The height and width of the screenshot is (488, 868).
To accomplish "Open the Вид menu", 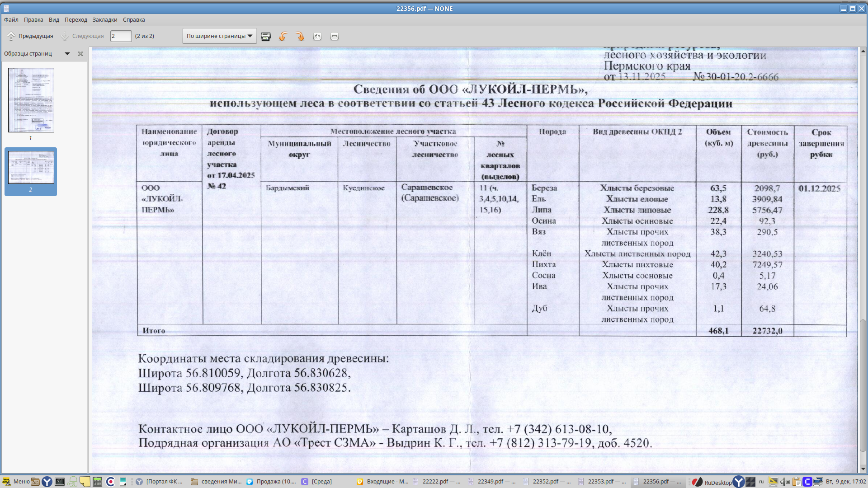I will [54, 20].
